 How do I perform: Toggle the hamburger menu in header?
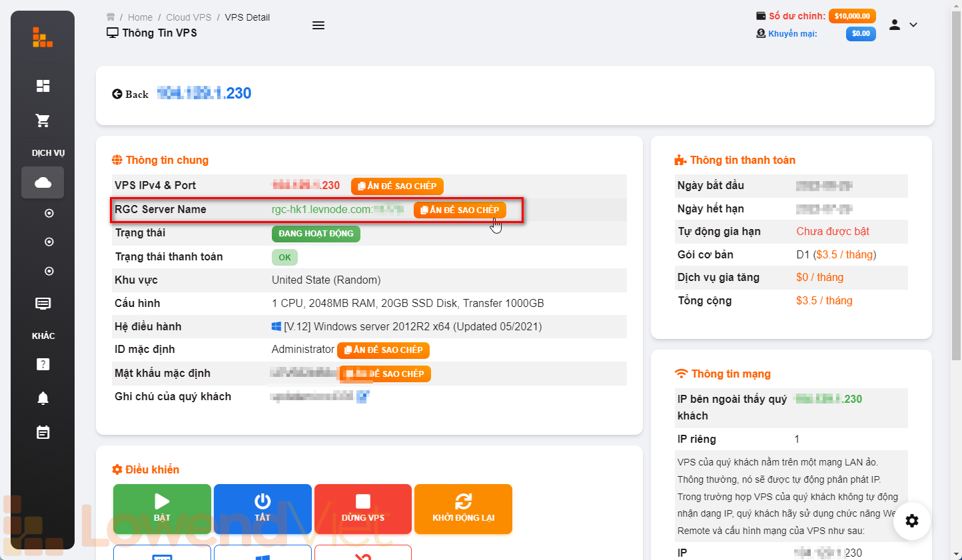[x=318, y=25]
